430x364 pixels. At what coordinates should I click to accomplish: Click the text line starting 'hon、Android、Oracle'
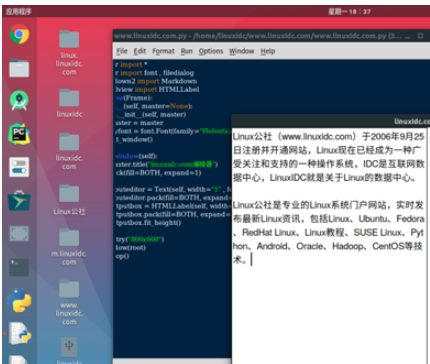pos(328,246)
